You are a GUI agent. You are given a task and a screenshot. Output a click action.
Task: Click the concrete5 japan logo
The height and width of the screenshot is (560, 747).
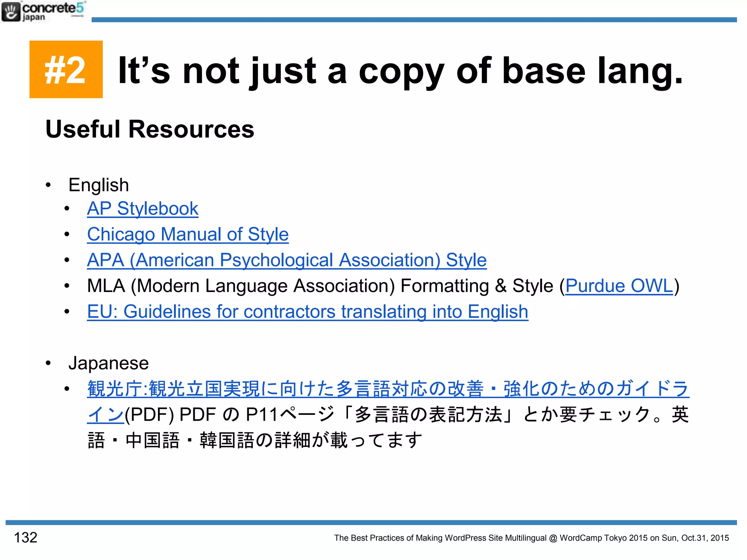[43, 12]
